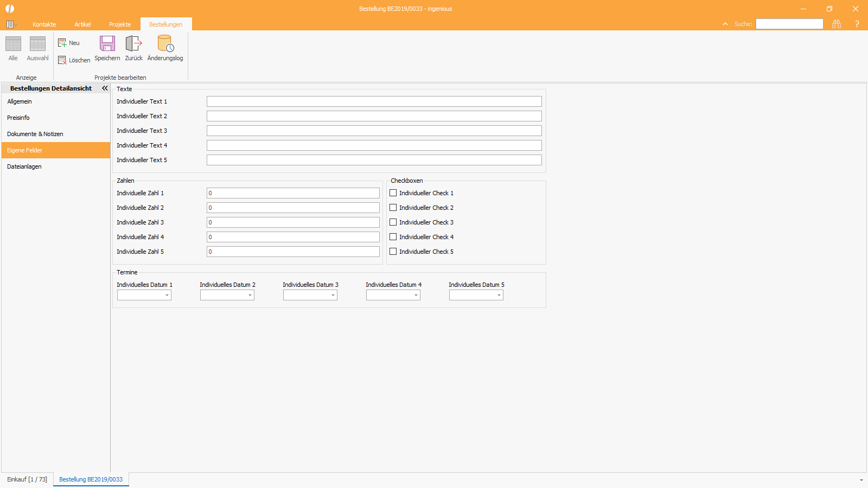Open help question mark icon
Viewport: 868px width, 488px height.
[857, 24]
